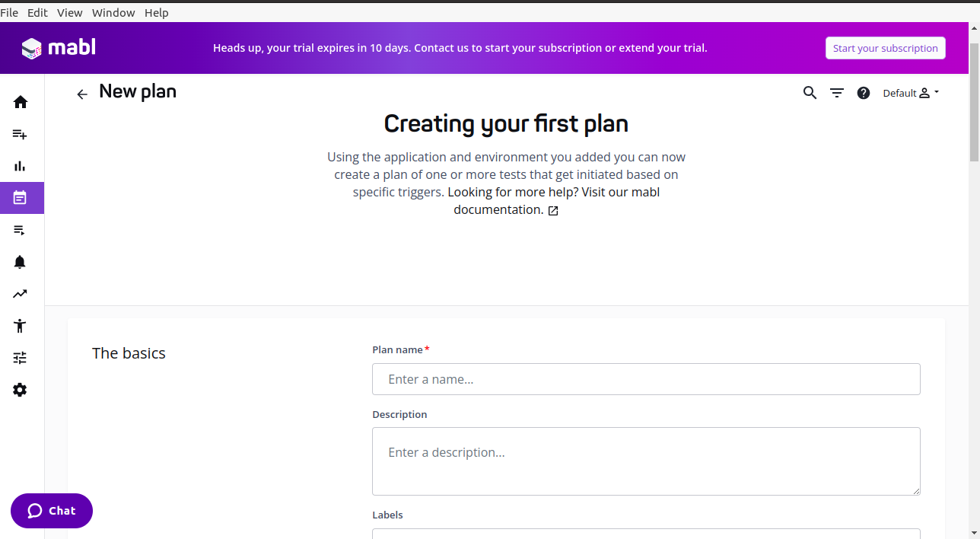Open the notifications bell icon

point(21,262)
